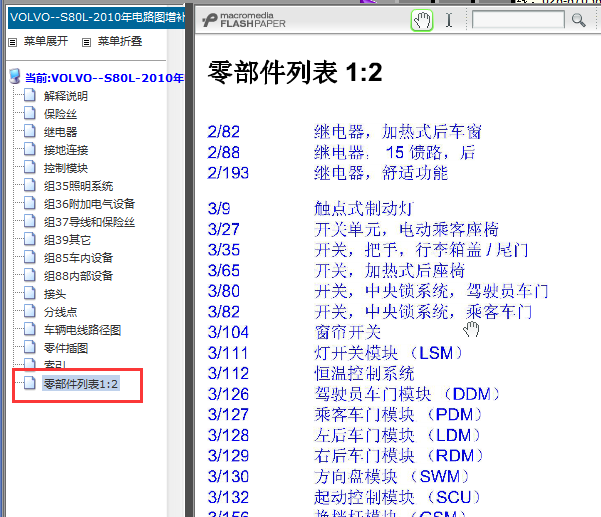Click the page icon next to 组37导线和保险丝
The image size is (601, 517).
click(30, 221)
